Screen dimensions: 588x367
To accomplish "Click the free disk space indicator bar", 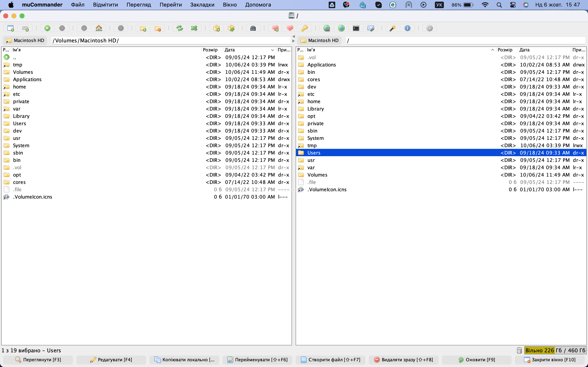I will pyautogui.click(x=555, y=350).
